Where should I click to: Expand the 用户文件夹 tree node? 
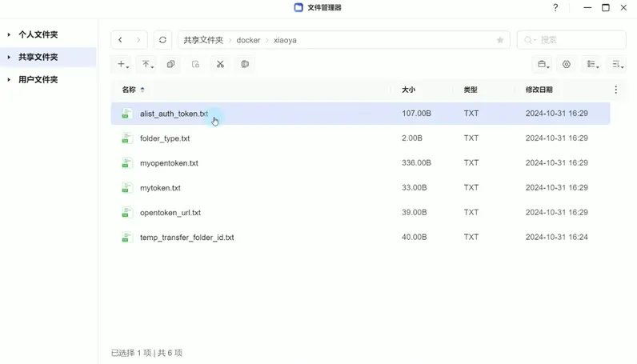[9, 80]
